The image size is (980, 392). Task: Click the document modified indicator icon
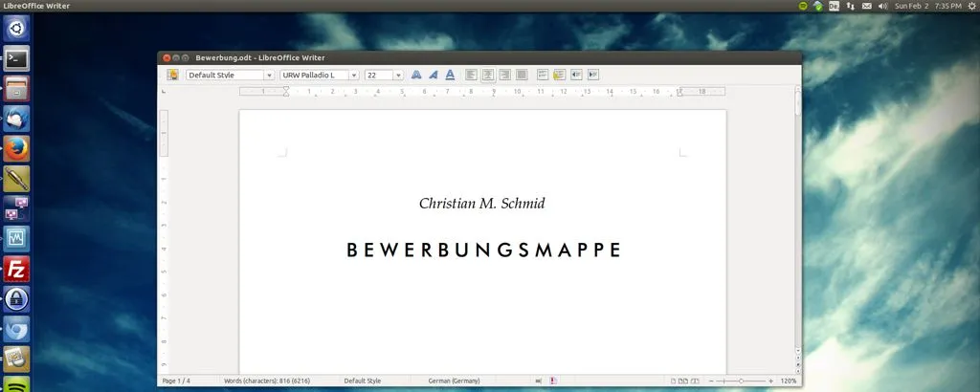click(x=554, y=381)
